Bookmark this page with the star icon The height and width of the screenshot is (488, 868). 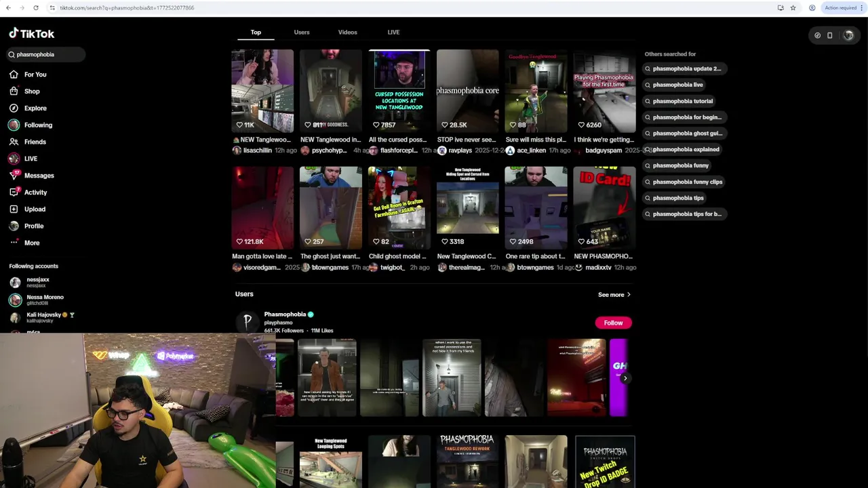point(793,7)
